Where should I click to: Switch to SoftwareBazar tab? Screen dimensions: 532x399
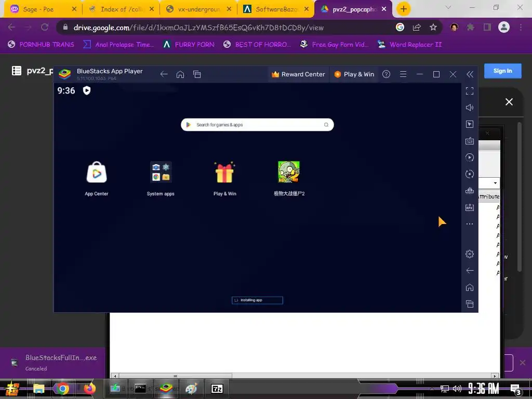tap(276, 9)
